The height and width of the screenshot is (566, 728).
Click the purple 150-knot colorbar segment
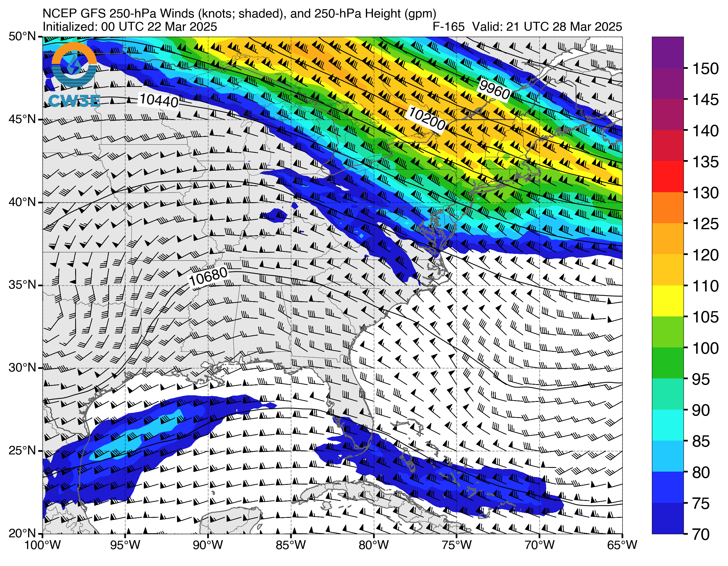coord(668,52)
